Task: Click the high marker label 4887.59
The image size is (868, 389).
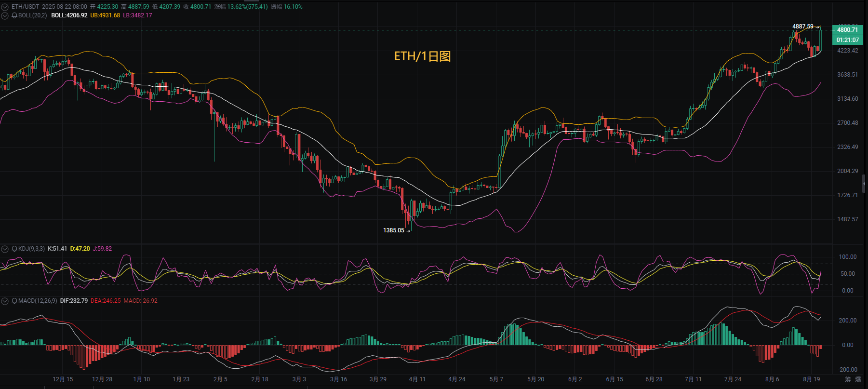Action: [x=803, y=27]
